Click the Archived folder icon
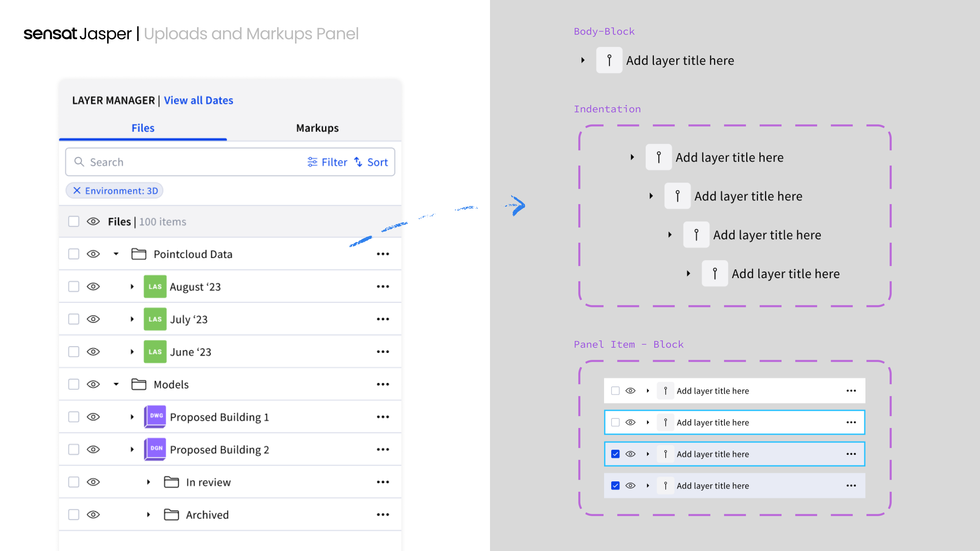Screen dimensions: 980x551 171,515
